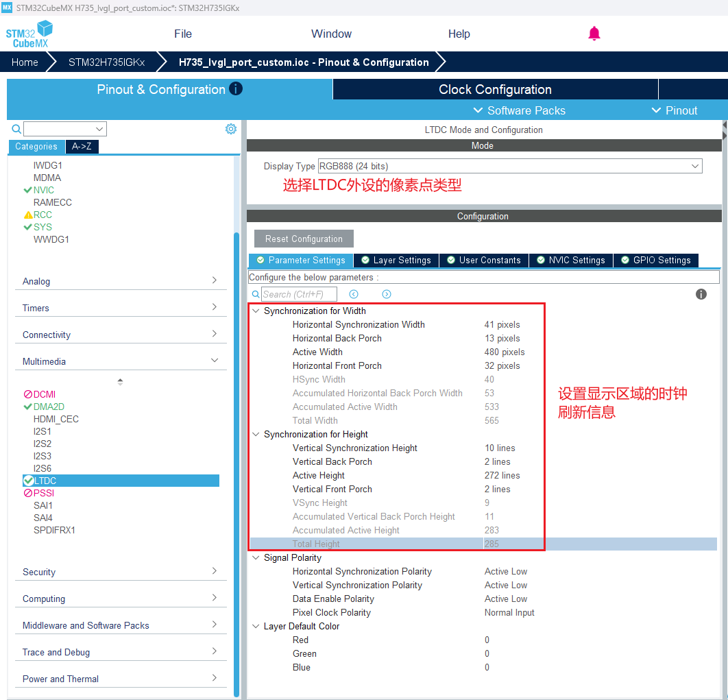Open the Window menu
Screen dimensions: 728x700
click(x=331, y=34)
